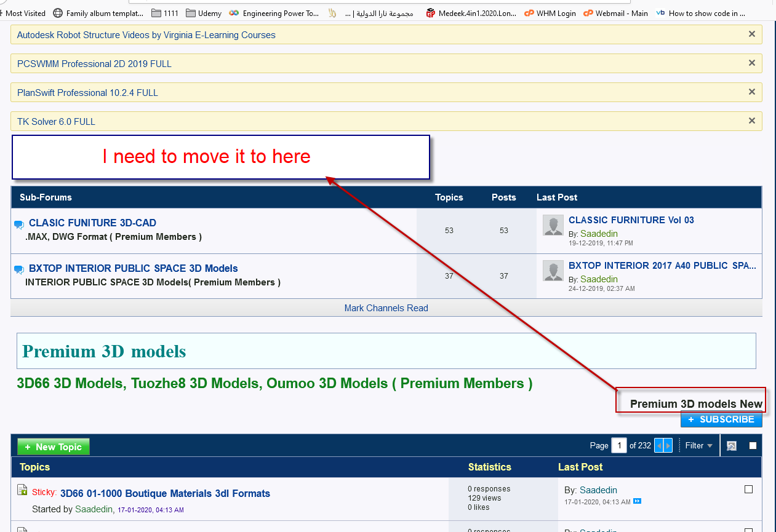Toggle select-all topics checkbox in toolbar
776x532 pixels.
click(753, 446)
